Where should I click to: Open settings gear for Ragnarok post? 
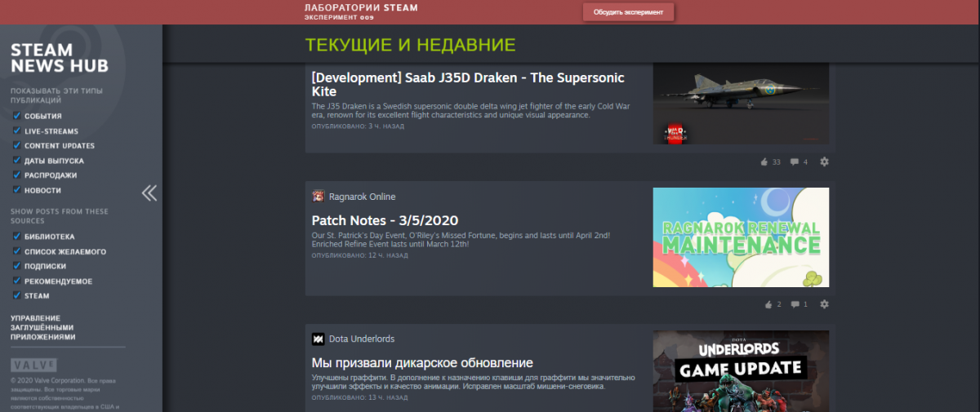[x=824, y=304]
